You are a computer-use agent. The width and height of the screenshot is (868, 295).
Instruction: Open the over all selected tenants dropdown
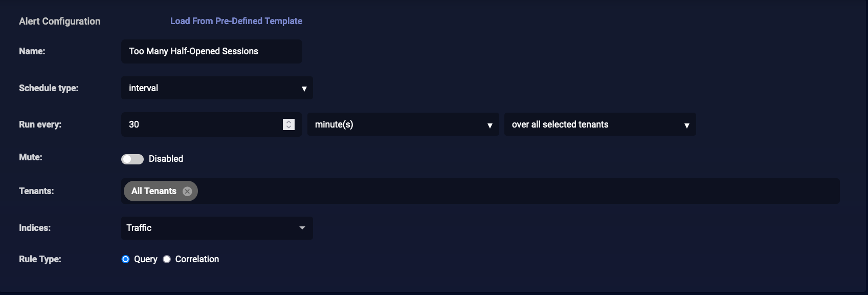(x=599, y=124)
